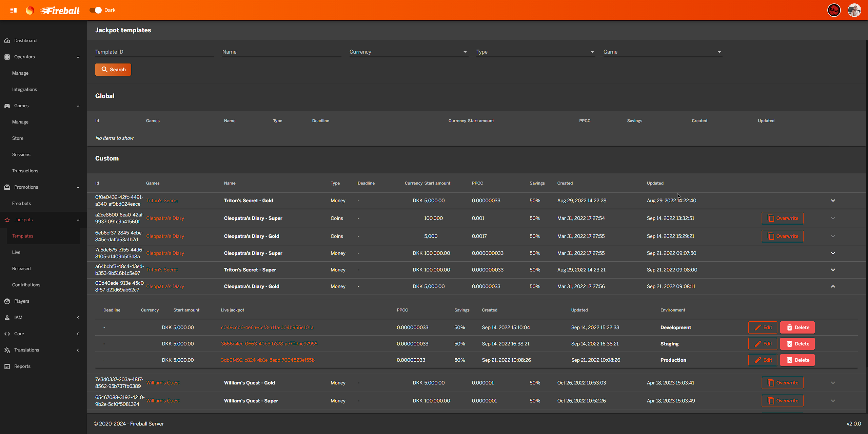Click the hamburger menu icon in header

tap(14, 10)
